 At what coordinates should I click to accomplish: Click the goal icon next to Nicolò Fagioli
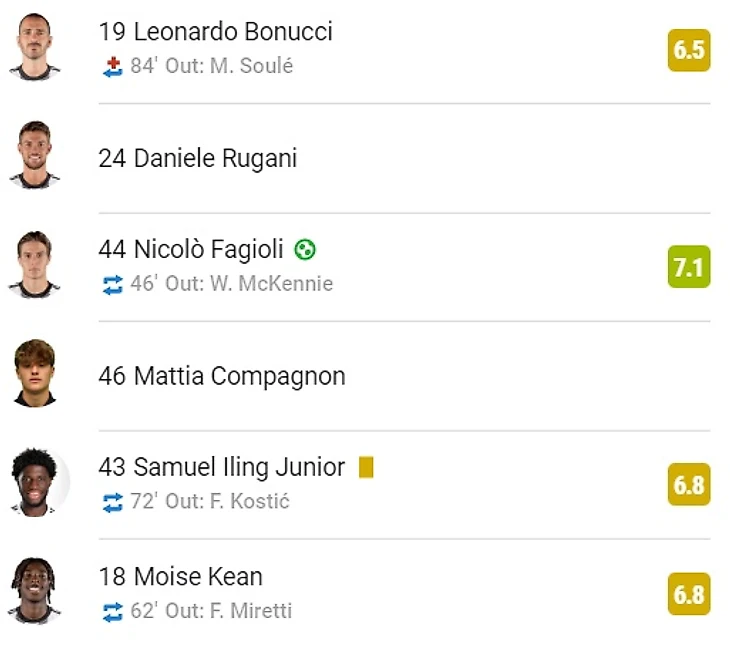pyautogui.click(x=305, y=249)
